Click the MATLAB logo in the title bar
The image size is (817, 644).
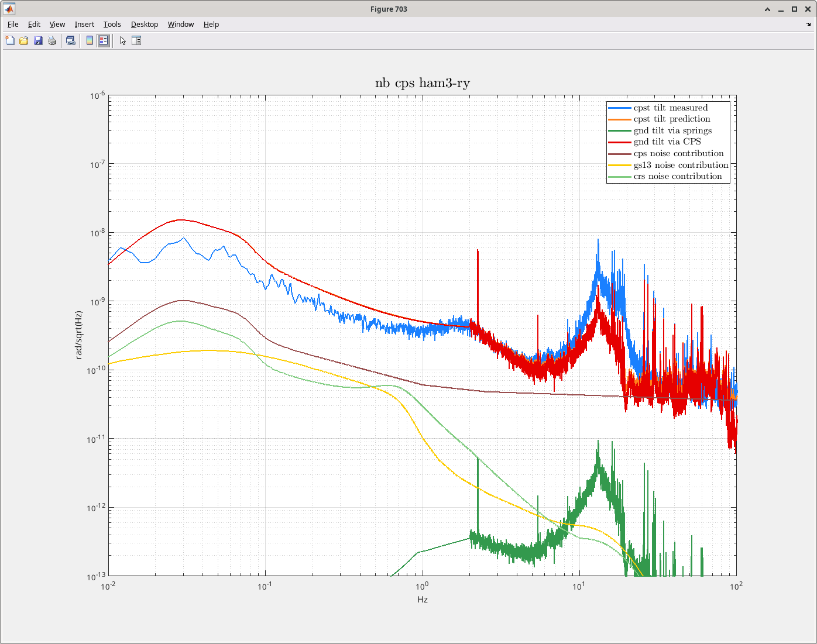pyautogui.click(x=9, y=9)
